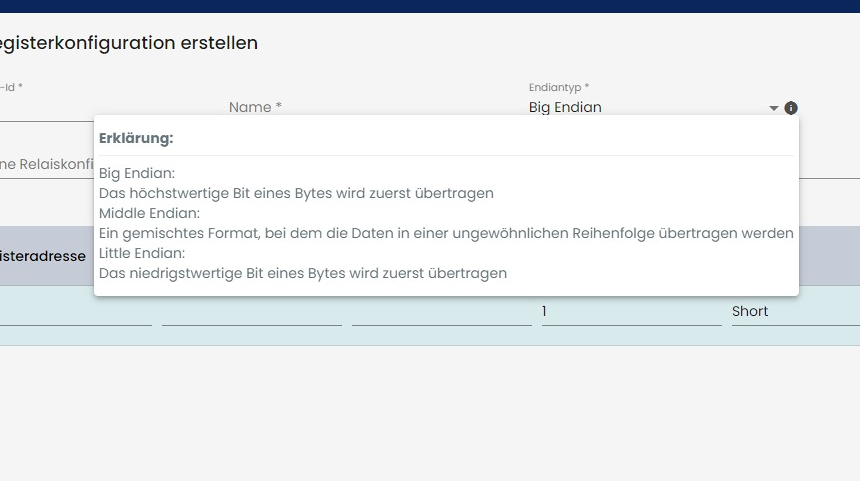Click the Relaiskonfiguration field
Image resolution: width=860 pixels, height=481 pixels.
45,164
